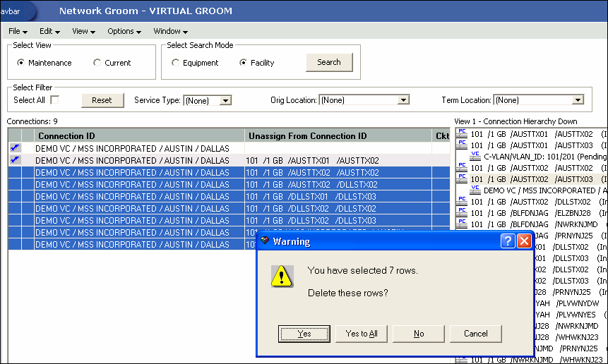Click the Reset filter button
The height and width of the screenshot is (364, 608).
point(102,100)
